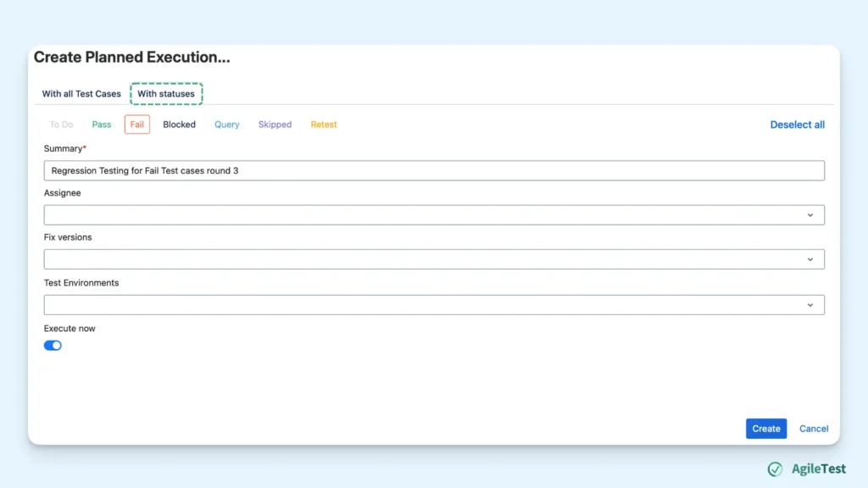Toggle the Retest status filter
This screenshot has width=868, height=488.
coord(323,125)
